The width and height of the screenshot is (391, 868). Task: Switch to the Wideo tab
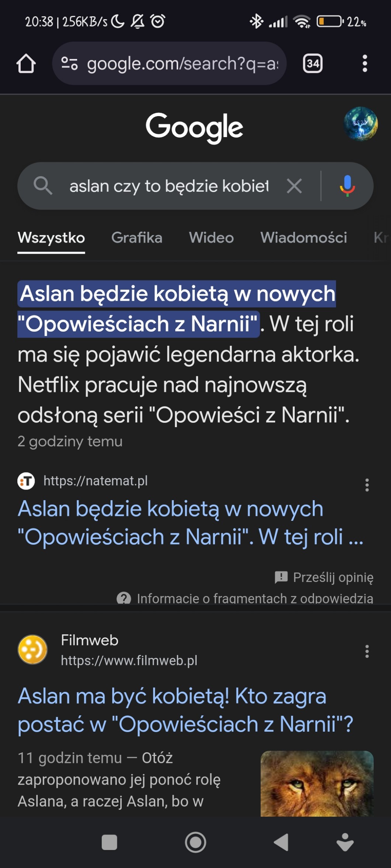click(211, 238)
